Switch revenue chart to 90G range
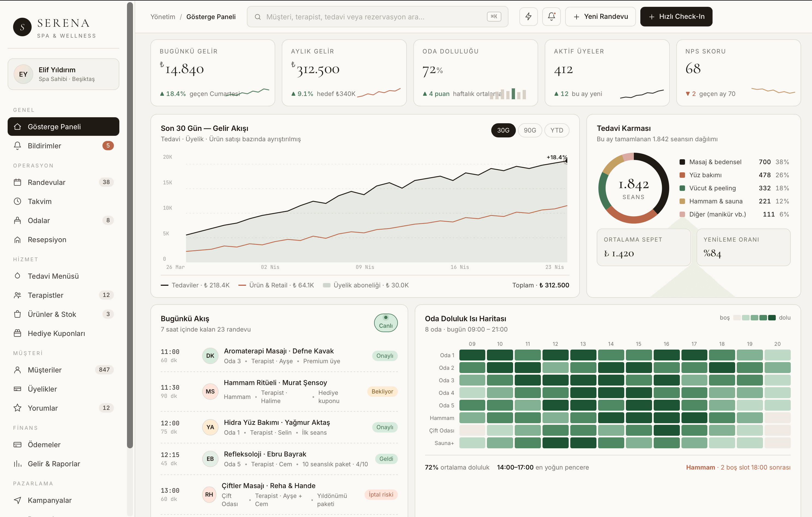Screen dimensions: 812x517 530,130
